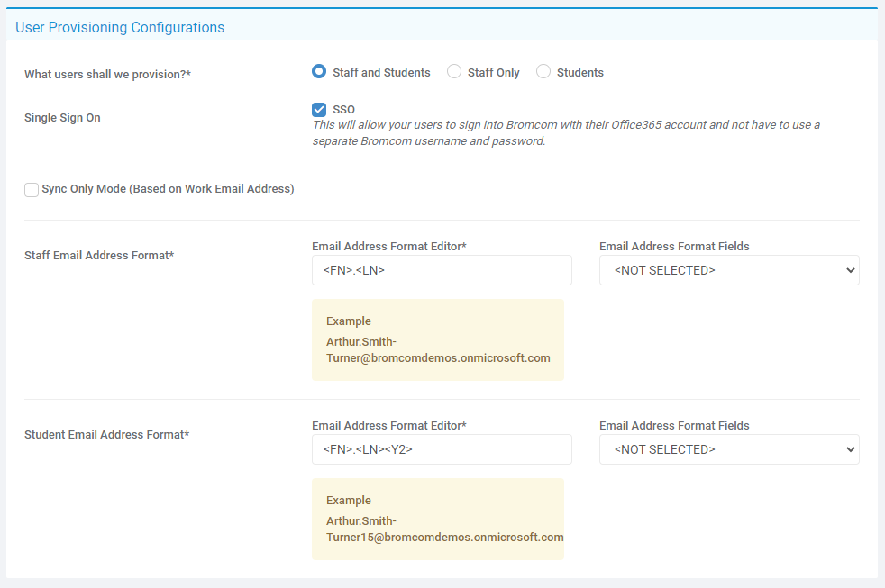885x588 pixels.
Task: Enable the Sync Only Mode checkbox
Action: (32, 189)
